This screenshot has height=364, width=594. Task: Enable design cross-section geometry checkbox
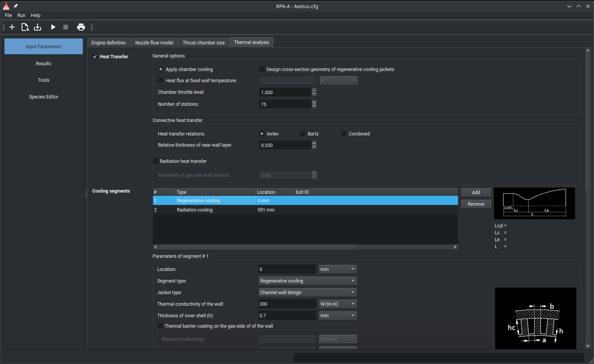[x=262, y=69]
